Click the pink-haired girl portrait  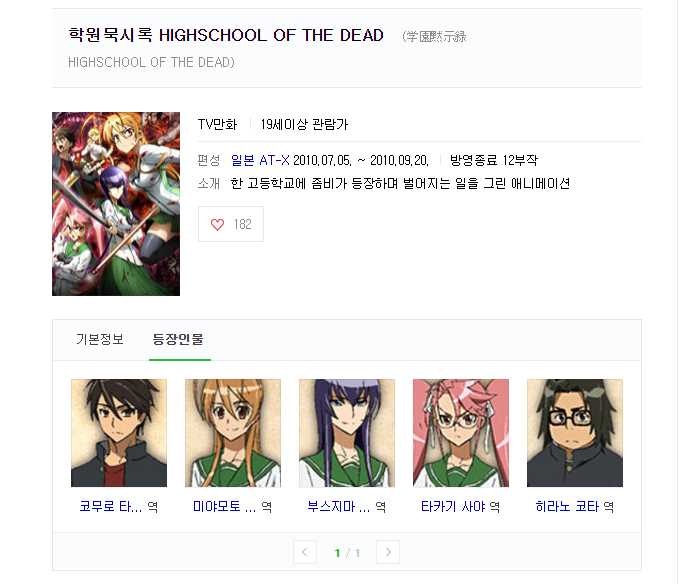click(x=461, y=433)
